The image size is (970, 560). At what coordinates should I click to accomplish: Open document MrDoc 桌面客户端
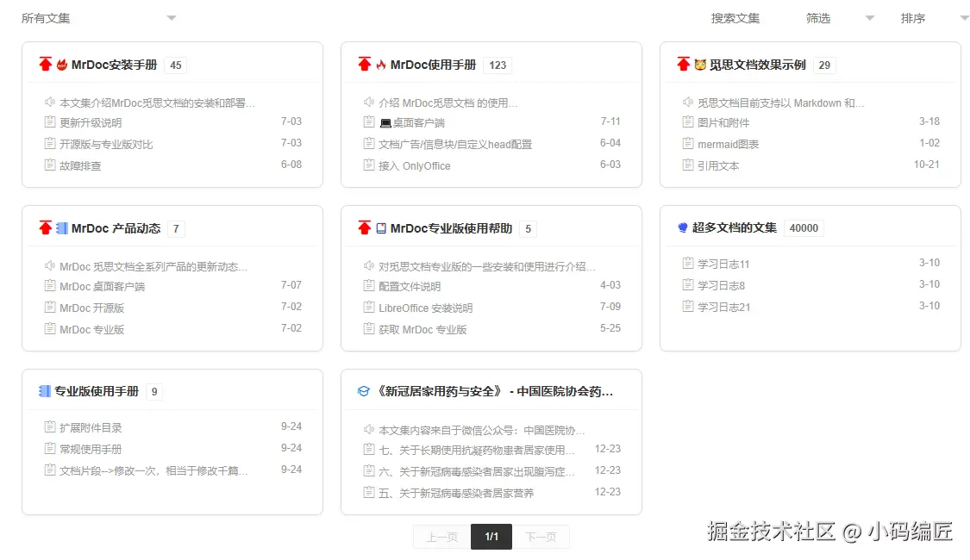[x=102, y=287]
